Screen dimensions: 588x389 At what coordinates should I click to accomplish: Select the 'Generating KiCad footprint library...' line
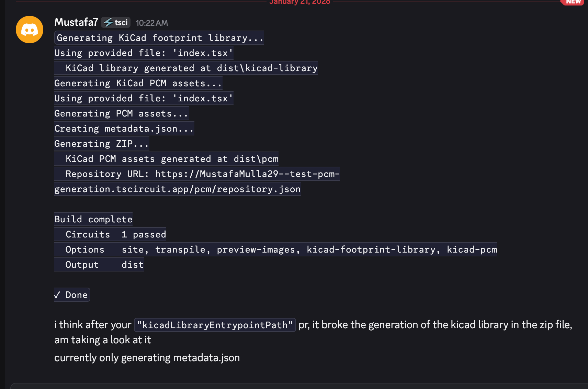[x=159, y=38]
